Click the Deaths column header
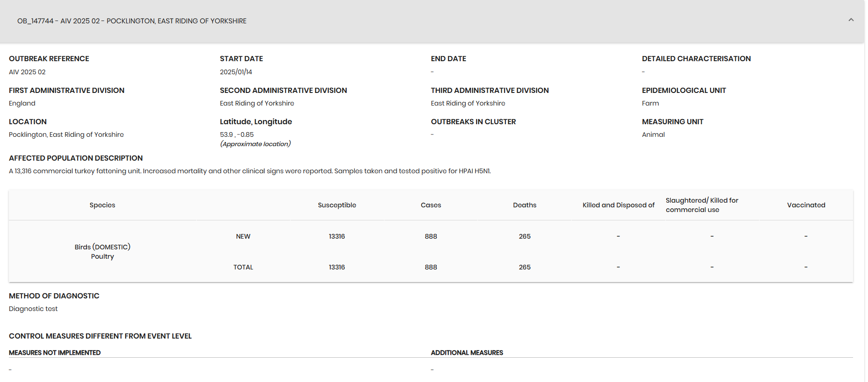868x382 pixels. pyautogui.click(x=525, y=205)
